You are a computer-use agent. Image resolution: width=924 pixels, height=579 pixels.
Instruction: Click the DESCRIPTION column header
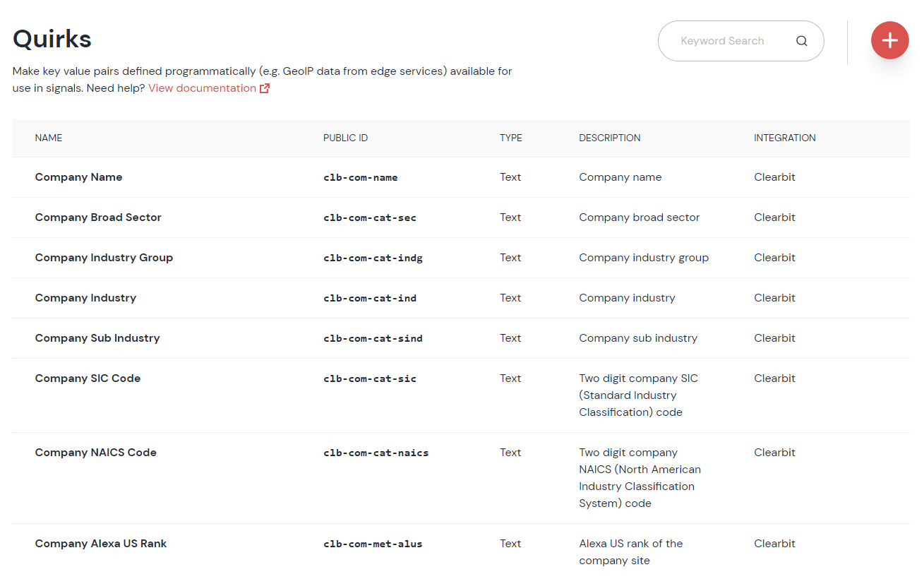pyautogui.click(x=609, y=138)
